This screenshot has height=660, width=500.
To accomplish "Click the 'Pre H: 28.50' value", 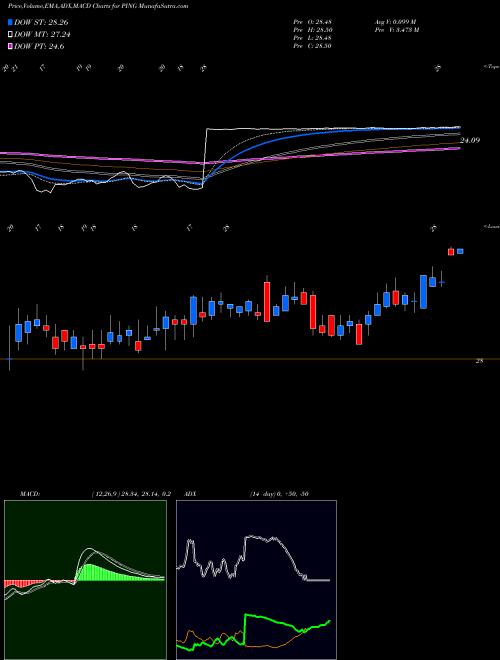I will click(x=312, y=30).
